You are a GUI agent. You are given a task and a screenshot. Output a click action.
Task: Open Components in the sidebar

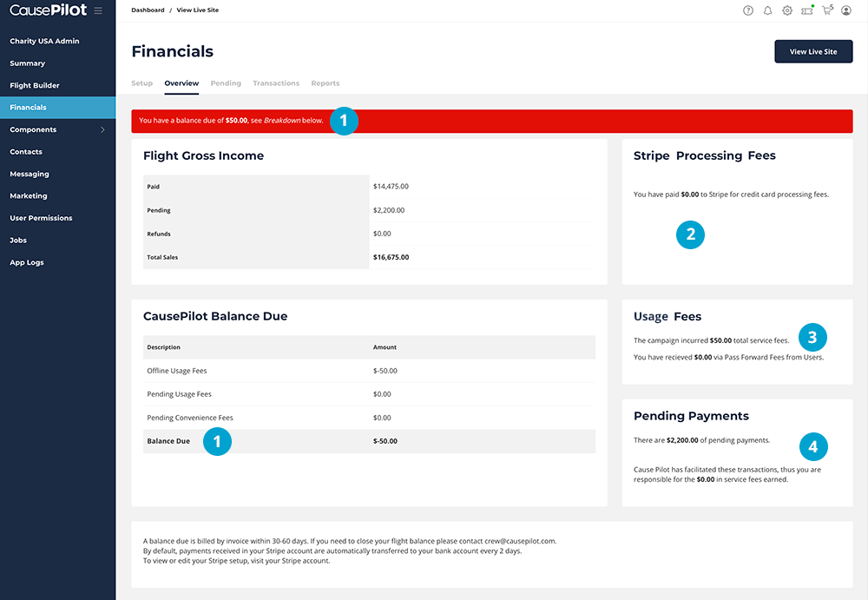pyautogui.click(x=33, y=129)
